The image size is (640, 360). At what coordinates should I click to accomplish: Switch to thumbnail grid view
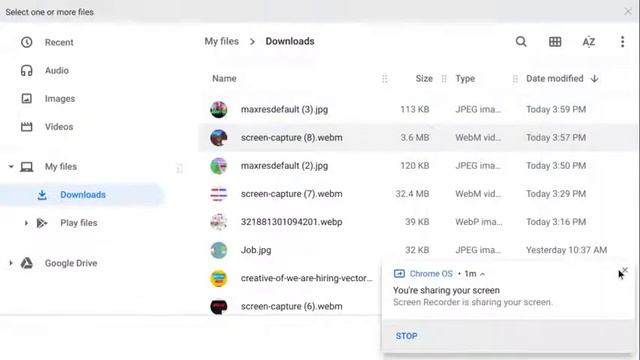[x=555, y=42]
